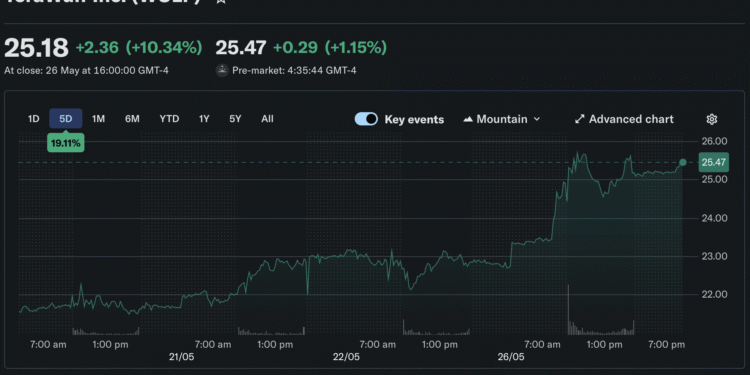Show the All time range
This screenshot has height=375, width=750.
click(267, 119)
